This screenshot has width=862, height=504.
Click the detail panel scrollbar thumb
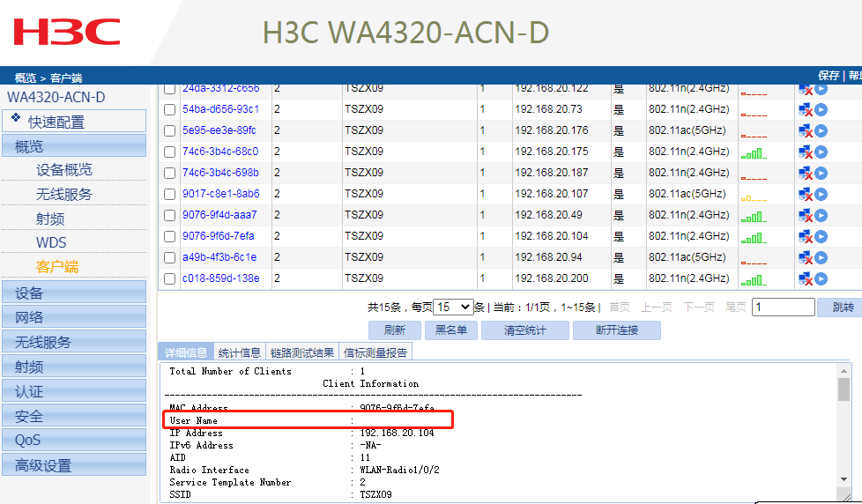point(843,389)
